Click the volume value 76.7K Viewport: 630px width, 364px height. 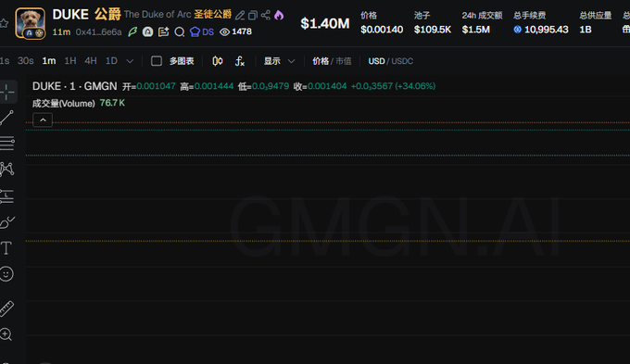pos(112,103)
